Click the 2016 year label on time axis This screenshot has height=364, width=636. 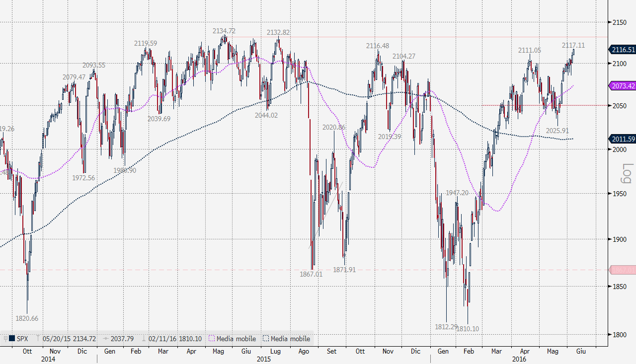tap(519, 359)
